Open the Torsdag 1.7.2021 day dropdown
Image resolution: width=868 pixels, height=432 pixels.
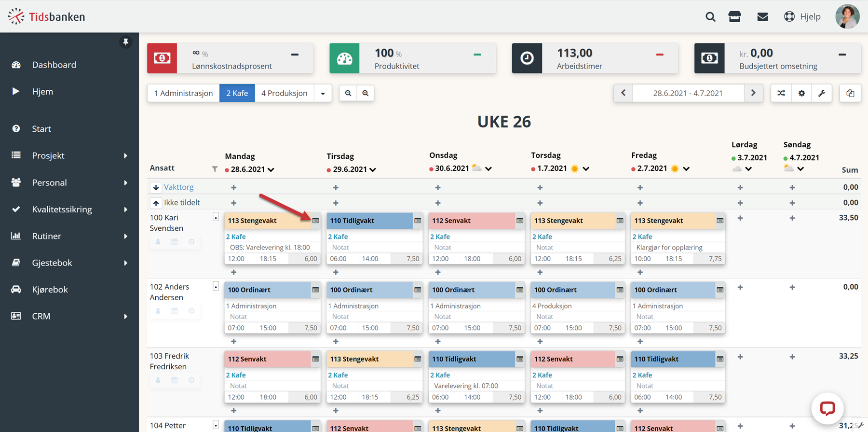586,168
